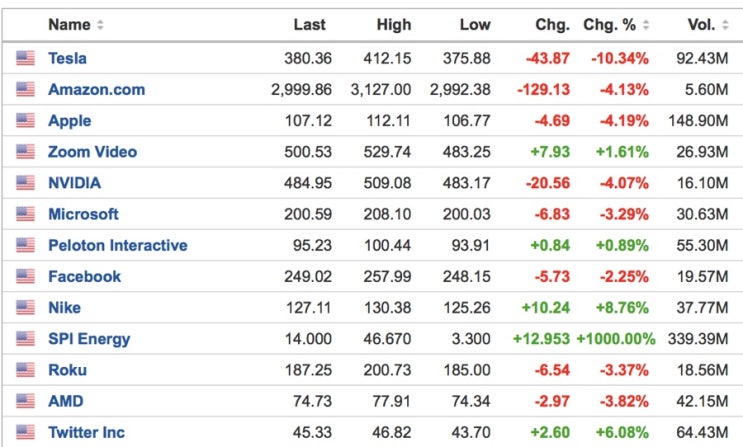Image resolution: width=743 pixels, height=447 pixels.
Task: Open the Zoom Video stock link
Action: point(92,152)
